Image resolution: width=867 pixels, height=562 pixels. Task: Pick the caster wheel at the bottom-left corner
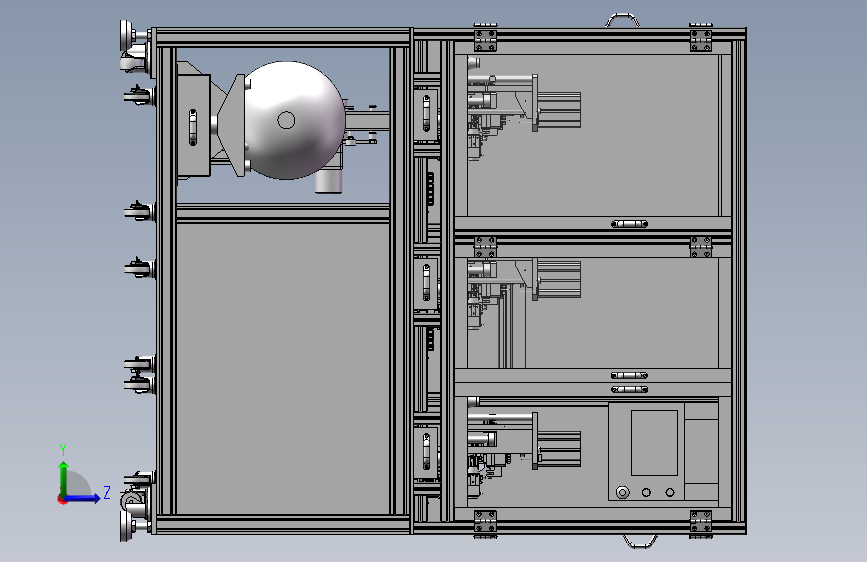click(133, 502)
